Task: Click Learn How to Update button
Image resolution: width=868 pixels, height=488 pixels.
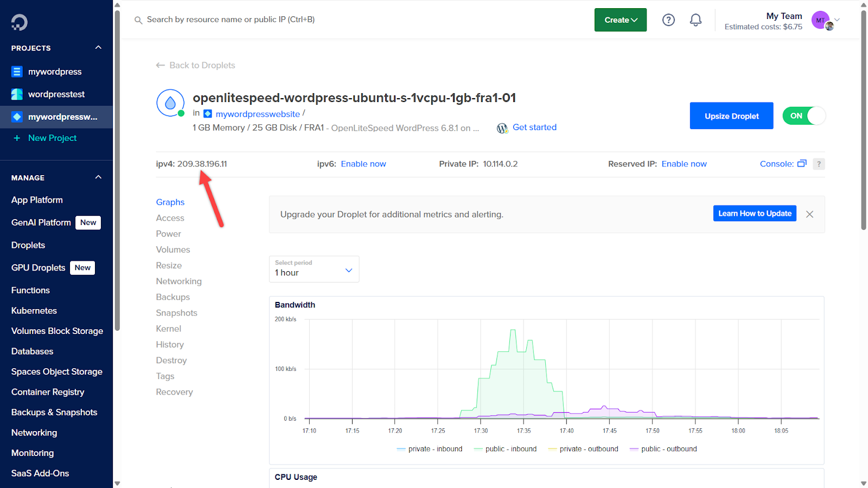Action: (x=755, y=214)
